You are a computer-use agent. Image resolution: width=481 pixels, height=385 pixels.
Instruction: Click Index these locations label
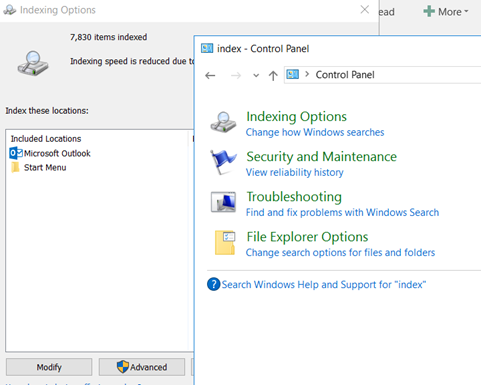47,111
